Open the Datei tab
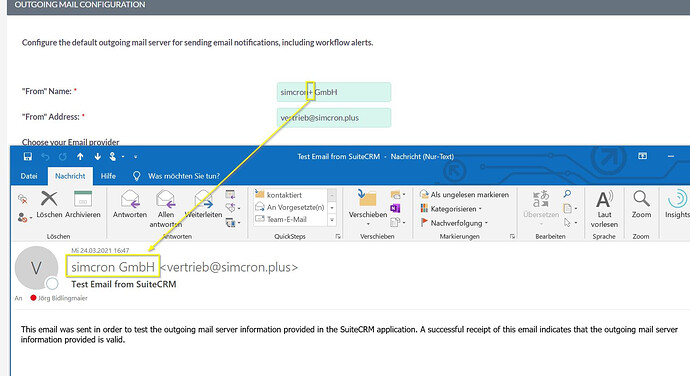 coord(29,176)
